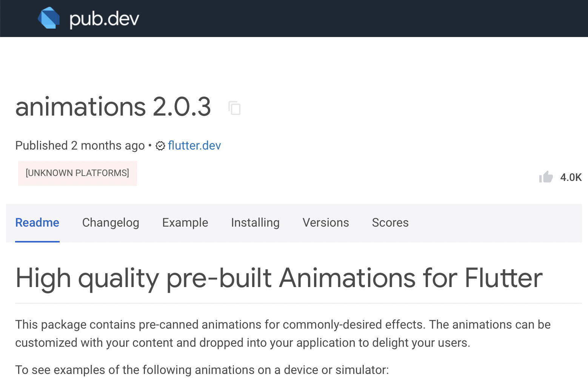Click the UNKNOWN PLATFORMS tag
588x383 pixels.
point(77,173)
